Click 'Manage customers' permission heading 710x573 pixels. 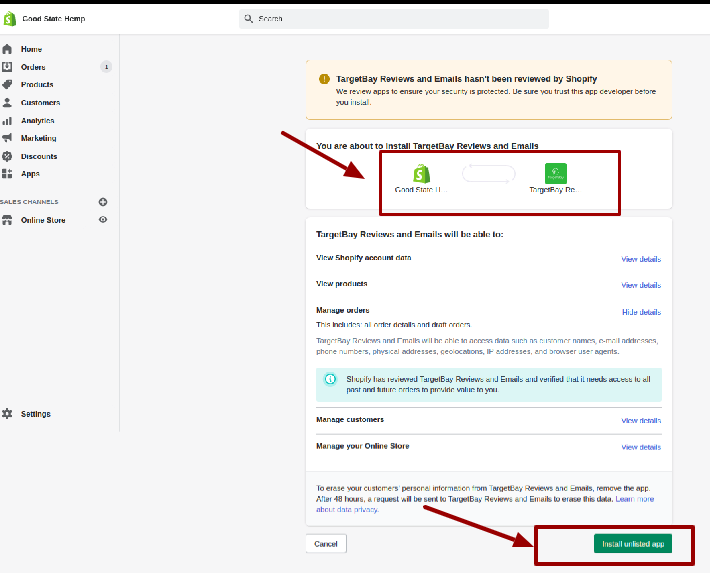click(350, 419)
